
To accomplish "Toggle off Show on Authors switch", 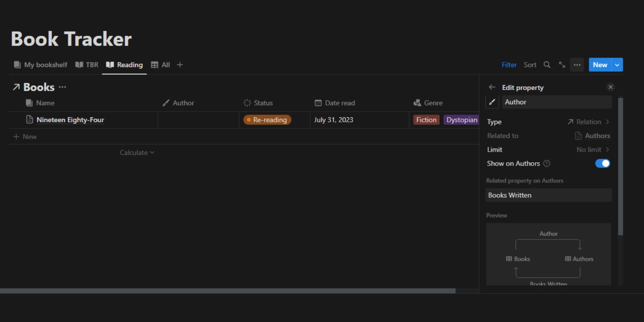I will click(x=603, y=163).
